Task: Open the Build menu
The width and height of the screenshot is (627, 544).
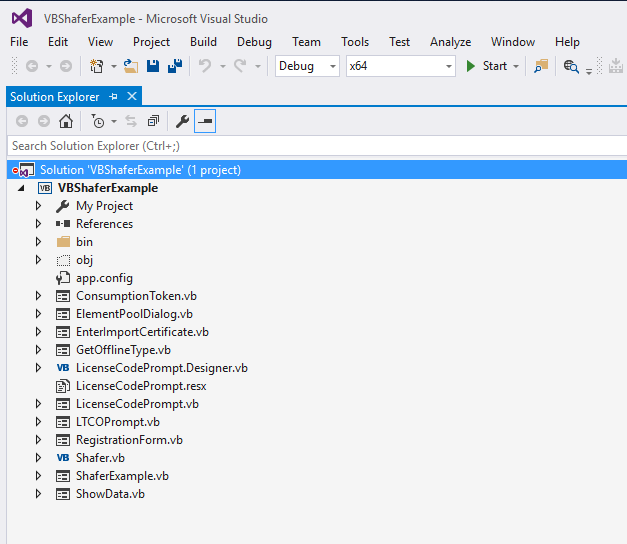Action: pos(204,42)
